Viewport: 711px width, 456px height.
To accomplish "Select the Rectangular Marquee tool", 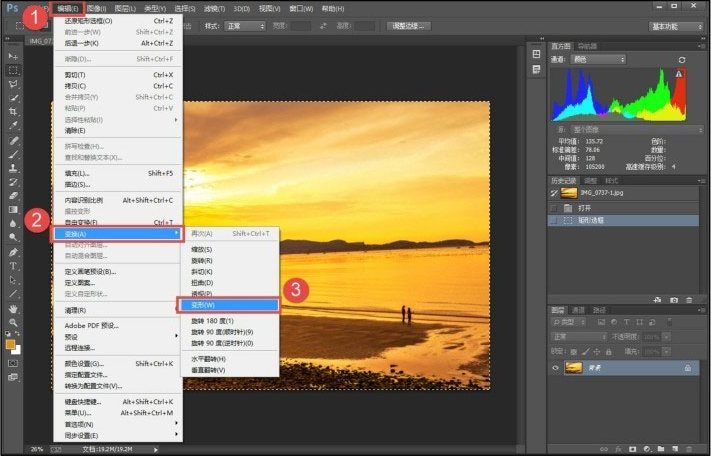I will 13,71.
